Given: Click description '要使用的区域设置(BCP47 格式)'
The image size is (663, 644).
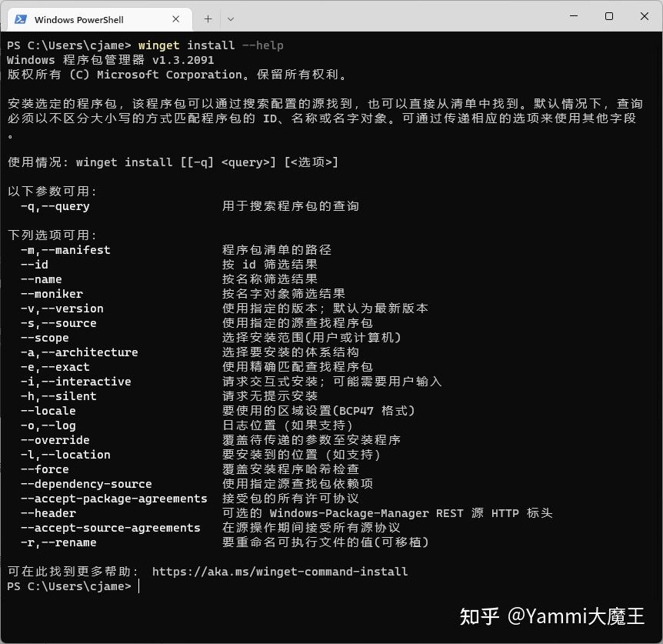Looking at the screenshot, I should 318,411.
